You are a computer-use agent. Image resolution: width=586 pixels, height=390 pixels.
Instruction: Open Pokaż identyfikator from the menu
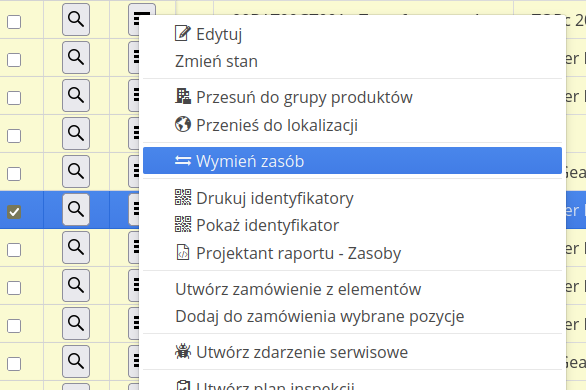point(352,225)
